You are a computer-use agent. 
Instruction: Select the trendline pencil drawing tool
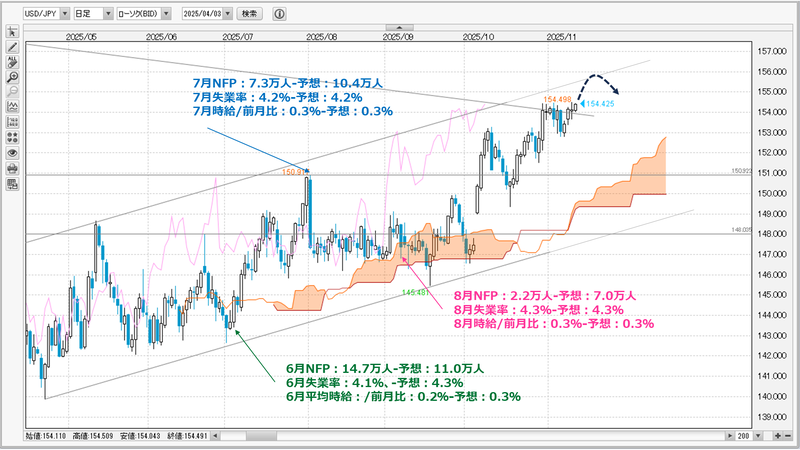click(x=12, y=47)
